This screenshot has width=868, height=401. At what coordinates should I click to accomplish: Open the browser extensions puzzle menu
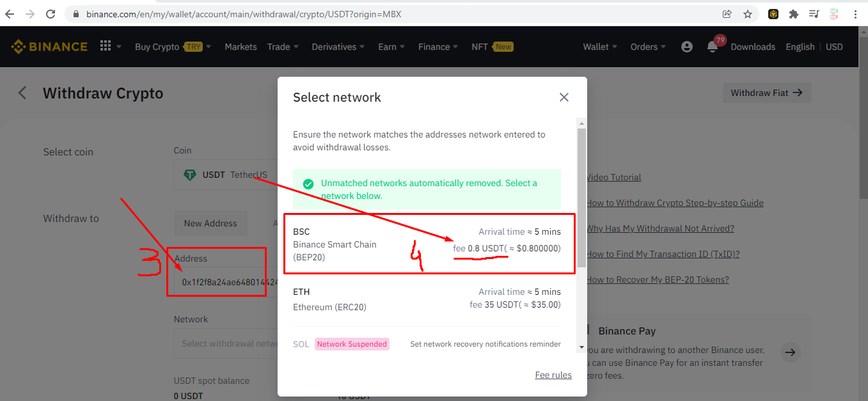point(793,13)
